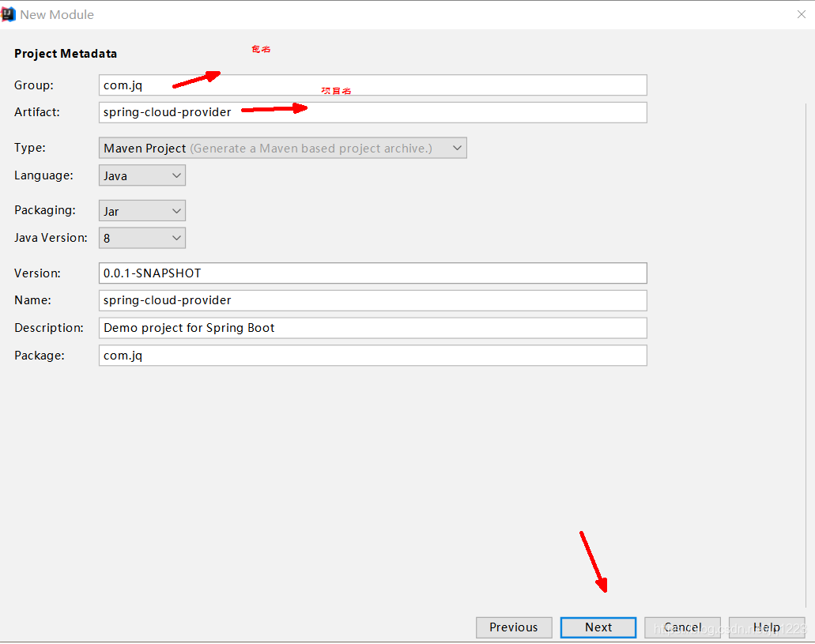Click the Type: label
The width and height of the screenshot is (815, 644).
tap(29, 148)
